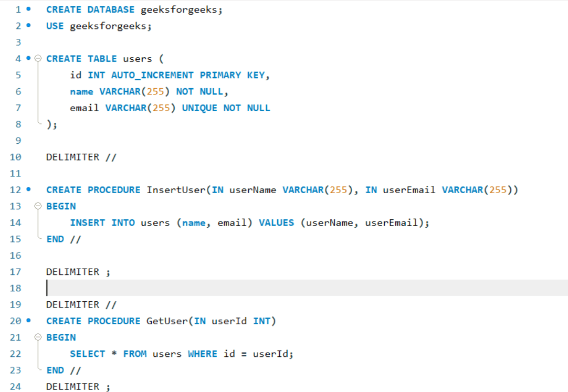Click statement marker dot on line 12

coord(29,189)
